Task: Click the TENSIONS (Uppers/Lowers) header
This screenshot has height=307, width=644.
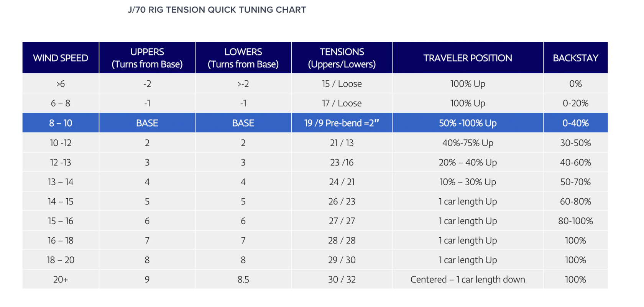Action: click(342, 58)
